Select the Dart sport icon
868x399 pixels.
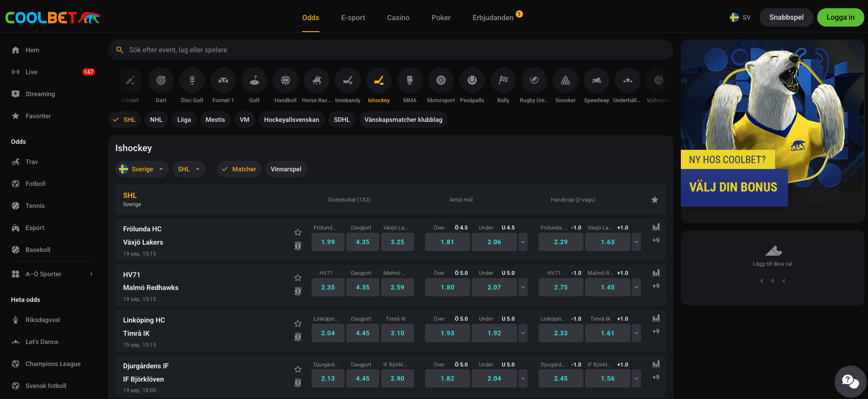click(161, 81)
